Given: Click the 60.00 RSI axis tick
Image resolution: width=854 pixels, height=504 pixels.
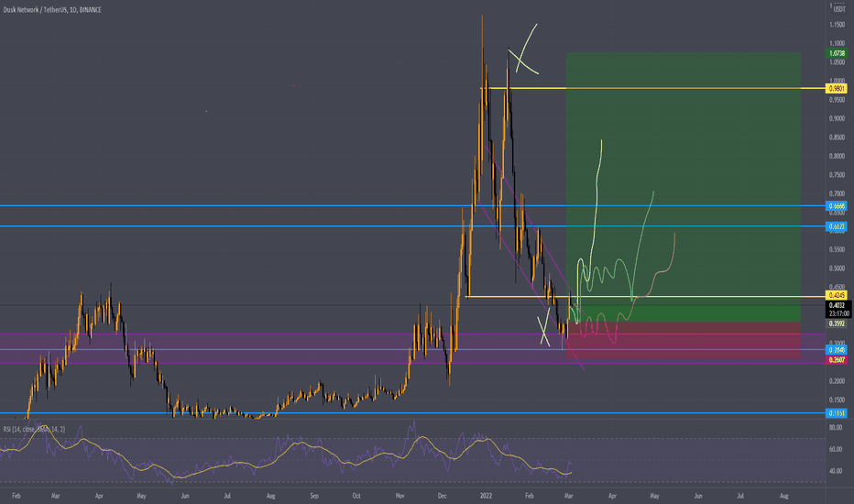Looking at the screenshot, I should (x=836, y=450).
